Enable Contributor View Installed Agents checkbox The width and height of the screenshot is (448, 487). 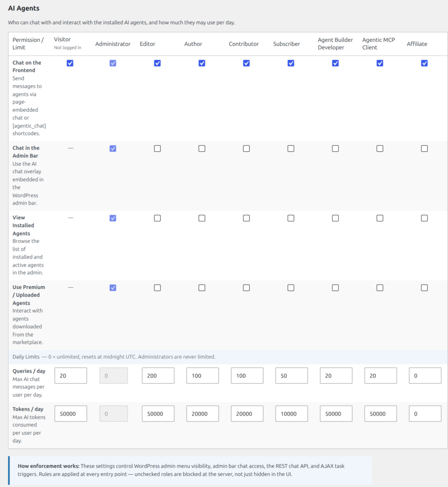[246, 218]
